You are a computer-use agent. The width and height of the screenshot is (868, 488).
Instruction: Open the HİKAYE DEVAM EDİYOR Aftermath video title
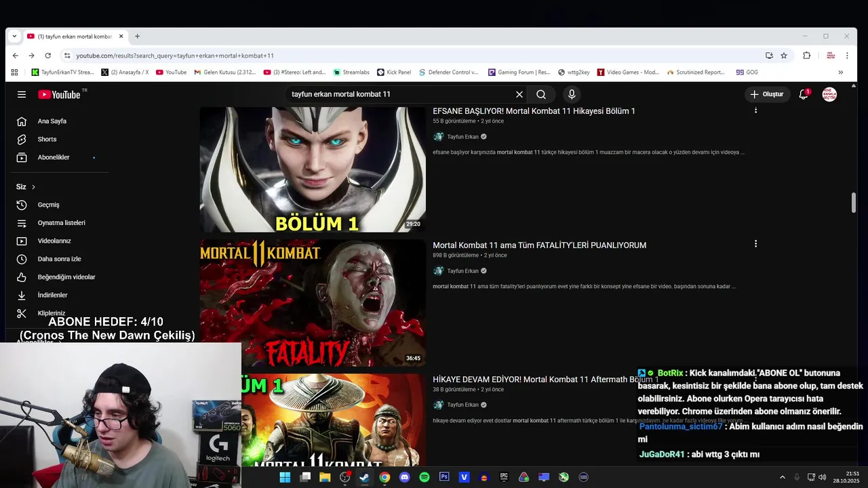tap(545, 380)
